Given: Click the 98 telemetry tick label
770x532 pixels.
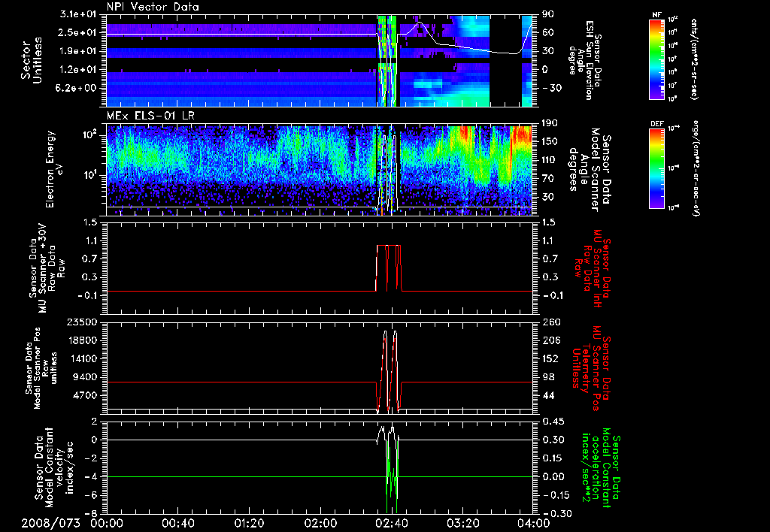Looking at the screenshot, I should [x=547, y=377].
